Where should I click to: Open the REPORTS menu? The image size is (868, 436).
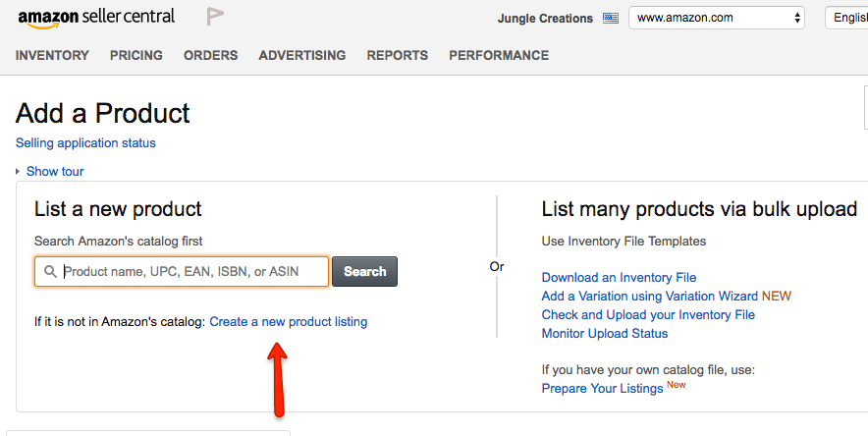398,55
